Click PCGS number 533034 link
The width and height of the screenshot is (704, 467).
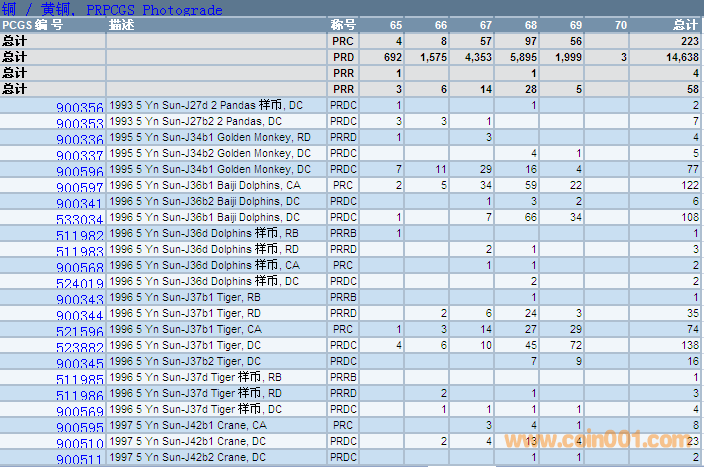pyautogui.click(x=78, y=219)
